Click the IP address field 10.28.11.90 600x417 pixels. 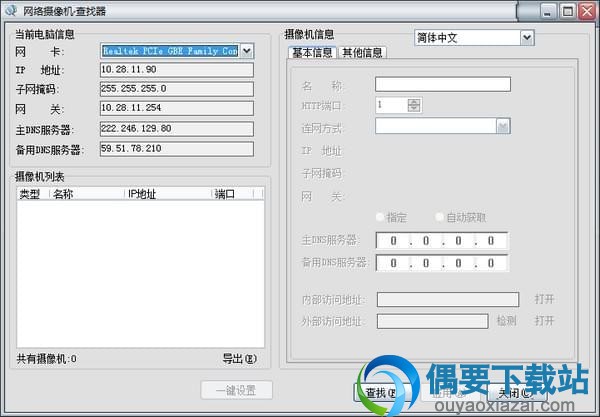177,70
